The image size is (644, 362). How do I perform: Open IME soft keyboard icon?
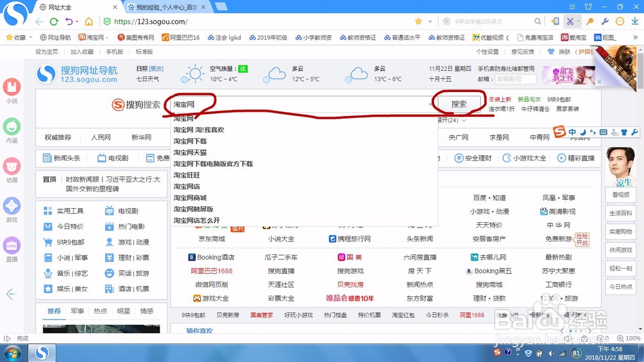[x=603, y=132]
